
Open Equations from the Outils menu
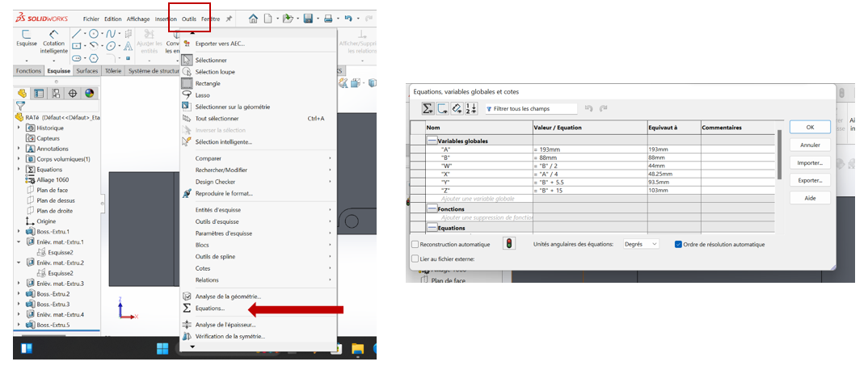click(209, 309)
